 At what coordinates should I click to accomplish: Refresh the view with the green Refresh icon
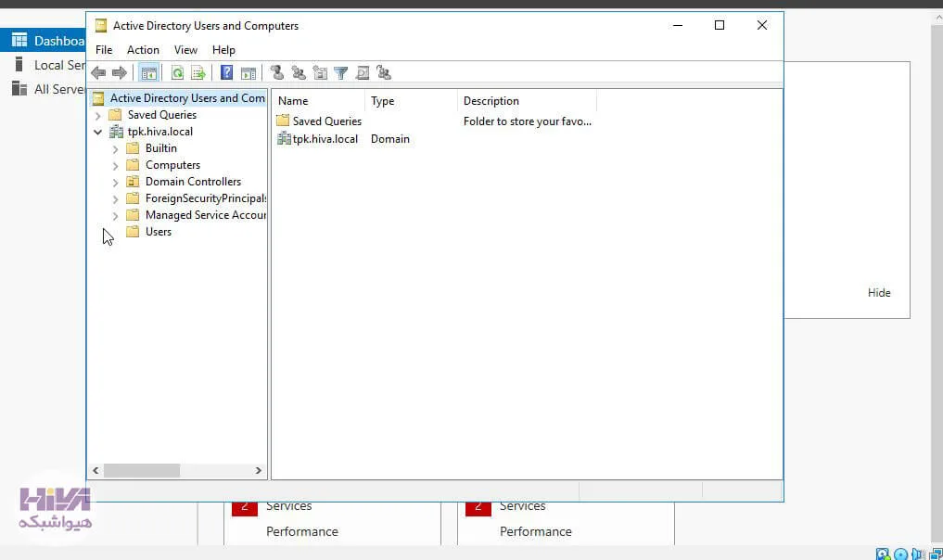[x=177, y=73]
